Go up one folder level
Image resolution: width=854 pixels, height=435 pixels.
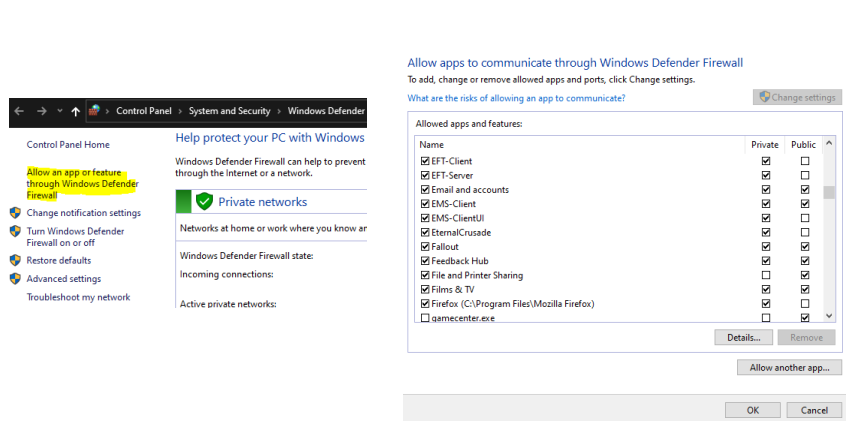coord(75,112)
